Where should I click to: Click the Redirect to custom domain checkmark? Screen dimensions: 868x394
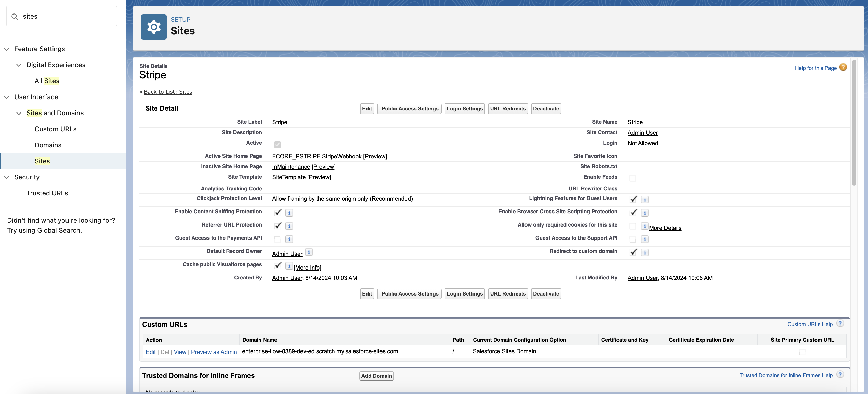point(634,252)
